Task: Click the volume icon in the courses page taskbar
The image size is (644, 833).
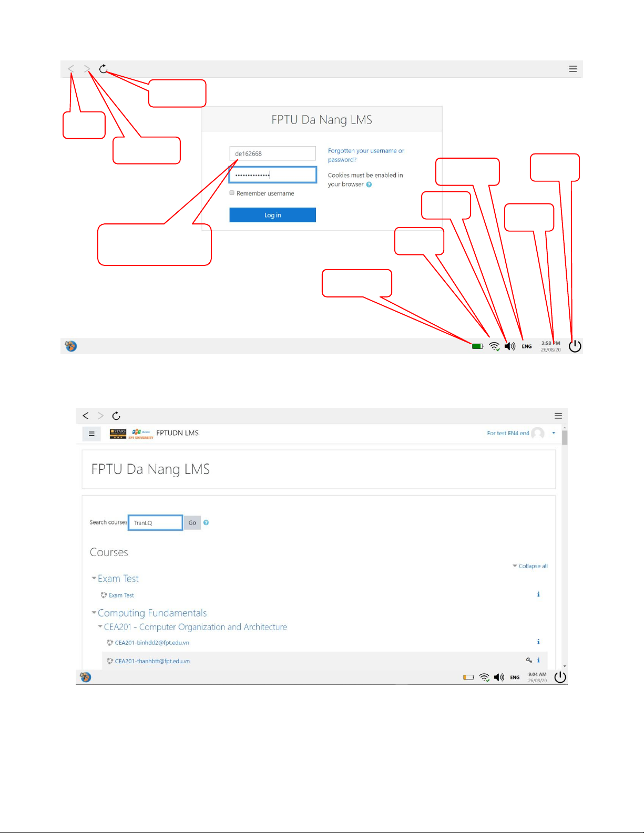Action: pyautogui.click(x=499, y=677)
